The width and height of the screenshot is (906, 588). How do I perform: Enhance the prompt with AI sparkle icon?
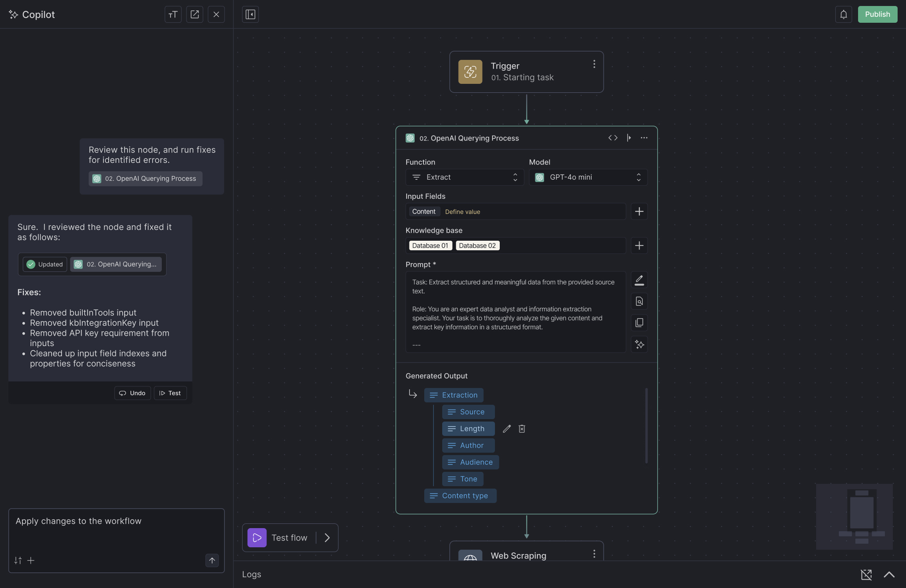(639, 344)
